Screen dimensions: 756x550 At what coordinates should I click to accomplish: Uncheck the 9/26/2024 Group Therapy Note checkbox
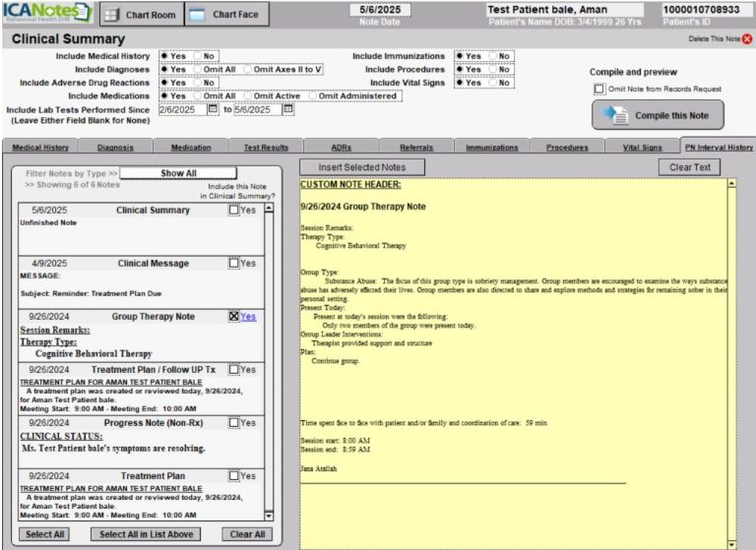coord(234,316)
